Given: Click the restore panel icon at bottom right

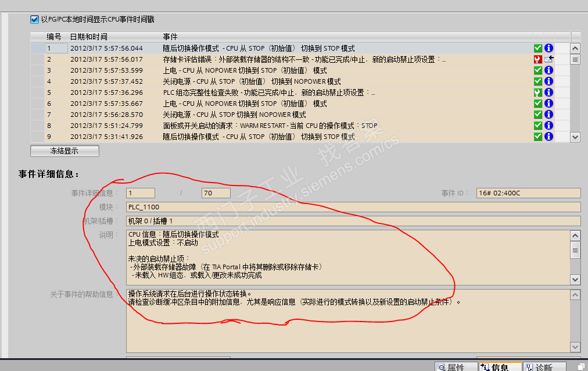Looking at the screenshot, I should point(581,366).
